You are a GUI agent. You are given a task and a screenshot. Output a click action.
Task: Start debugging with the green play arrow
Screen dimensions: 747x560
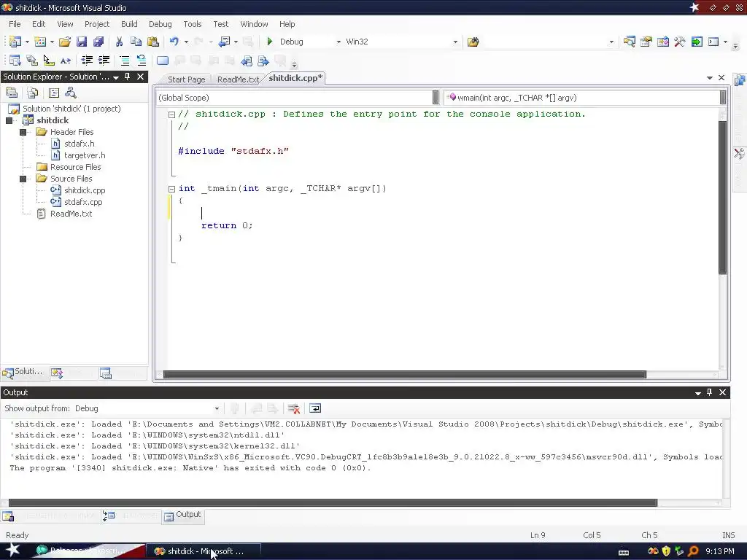point(270,42)
